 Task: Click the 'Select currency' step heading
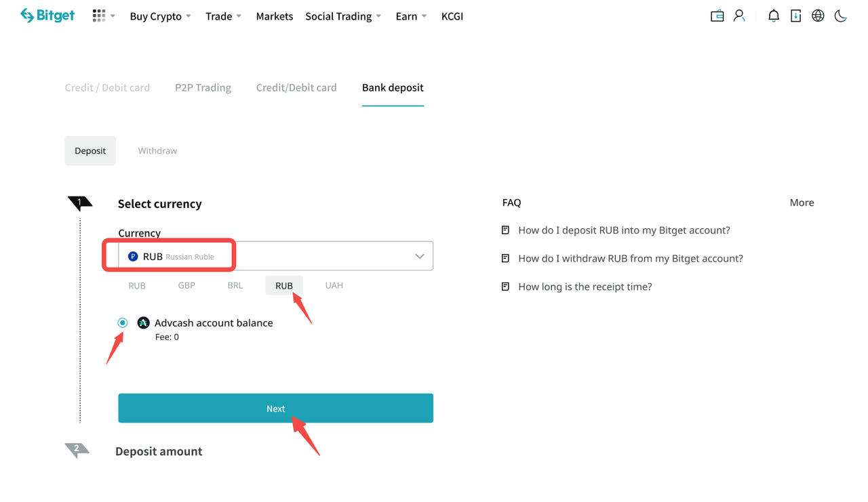point(160,204)
